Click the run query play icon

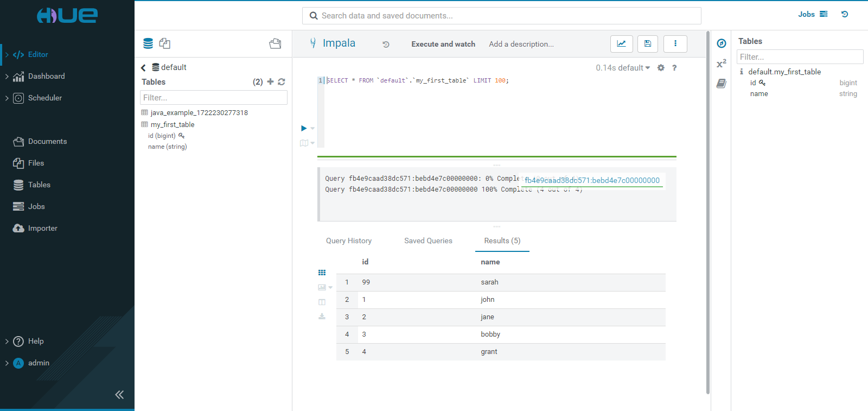pyautogui.click(x=304, y=128)
